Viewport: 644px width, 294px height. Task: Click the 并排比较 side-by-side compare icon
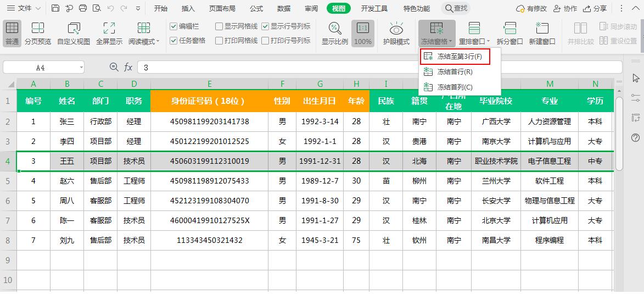pos(581,29)
